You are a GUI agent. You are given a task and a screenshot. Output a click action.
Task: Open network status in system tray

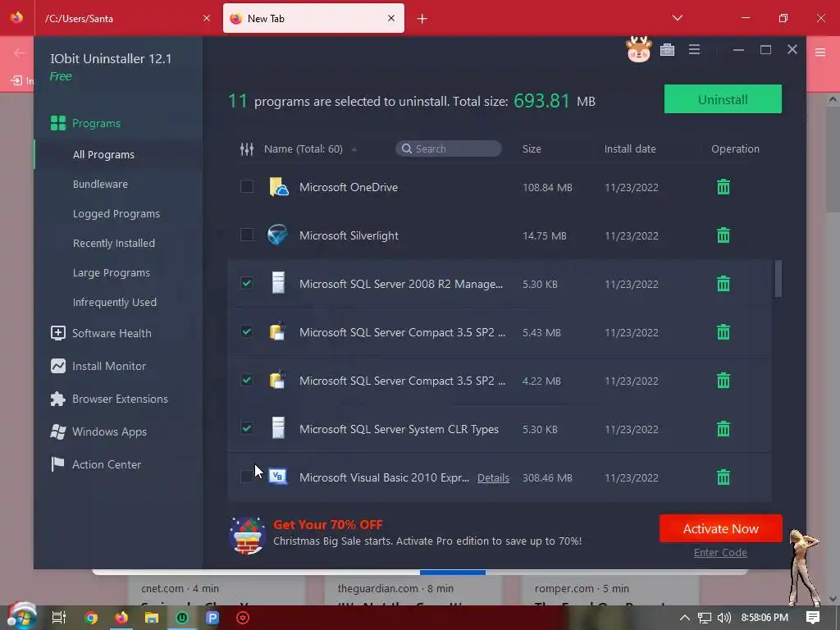point(705,618)
